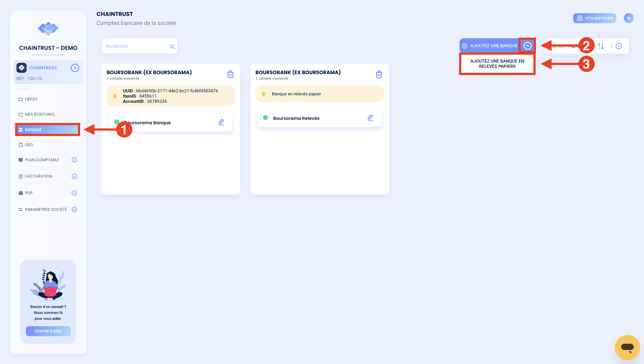Viewport: 644px width, 364px height.
Task: Open the Boursorama Relevés account row
Action: pyautogui.click(x=320, y=118)
